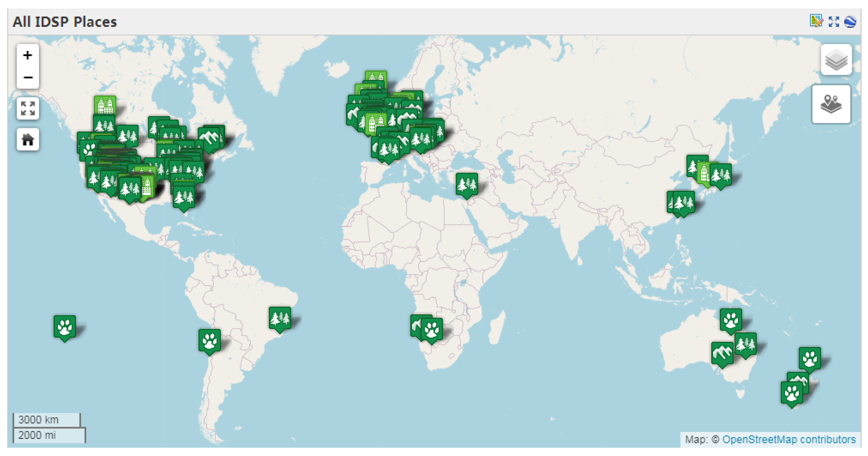This screenshot has width=868, height=456.
Task: Click the edit map icon in the header
Action: point(816,21)
